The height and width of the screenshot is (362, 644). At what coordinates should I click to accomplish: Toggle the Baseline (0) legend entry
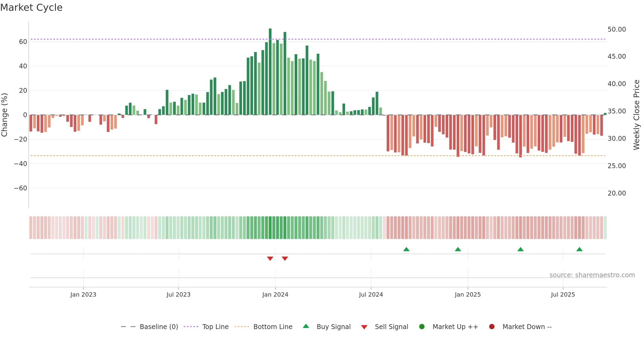click(x=149, y=327)
